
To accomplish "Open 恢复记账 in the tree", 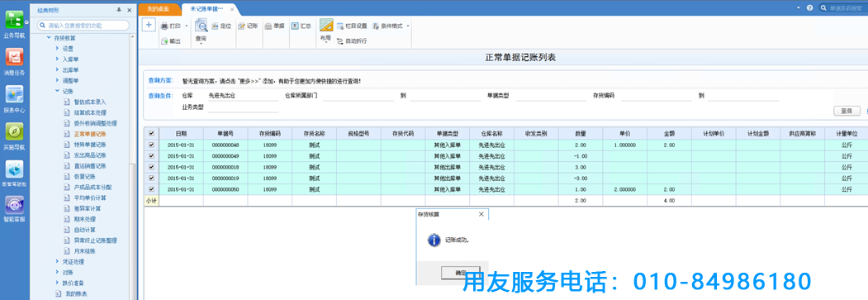I will (84, 177).
